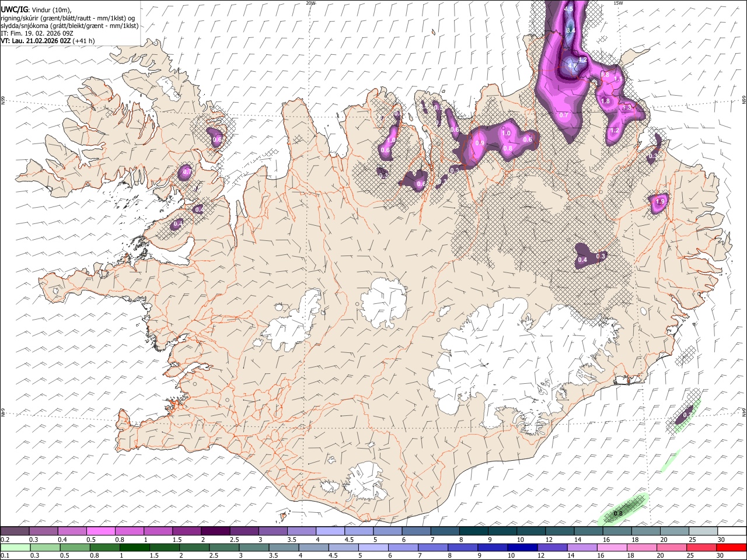This screenshot has height=560, width=747.
Task: Click the snow legend swatch between 1 and 1.5
Action: click(x=158, y=531)
